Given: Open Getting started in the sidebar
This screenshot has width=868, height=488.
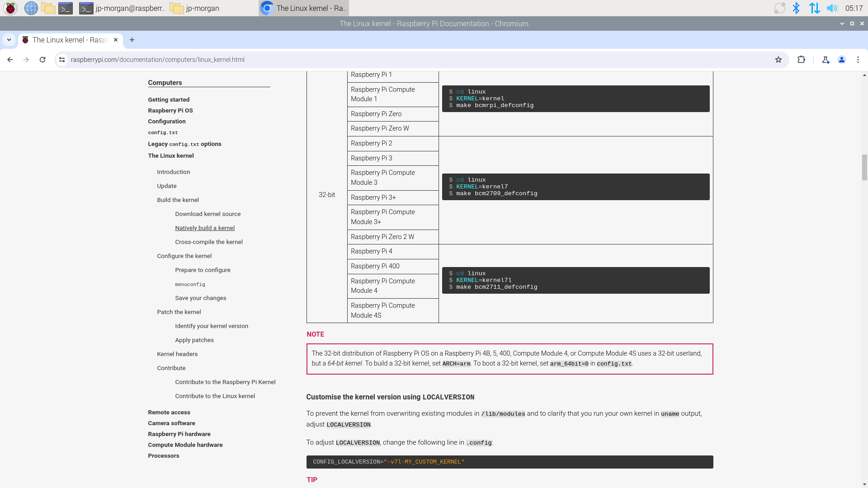Looking at the screenshot, I should [x=169, y=99].
